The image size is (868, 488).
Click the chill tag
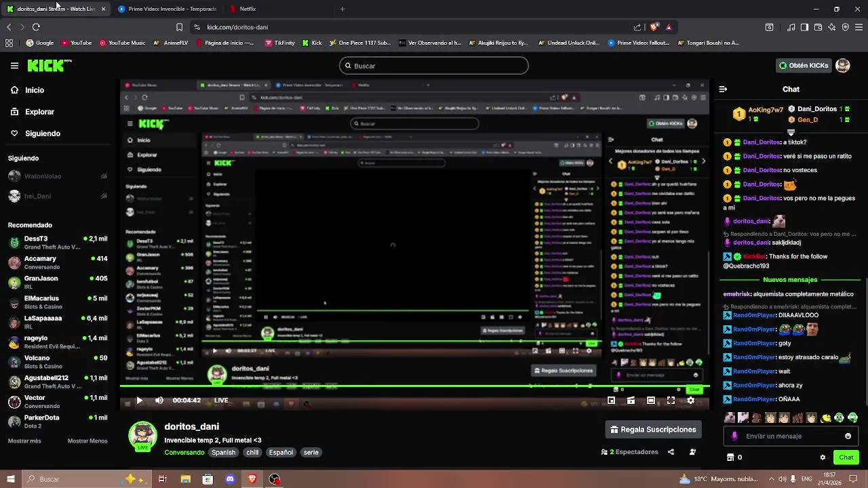tap(252, 452)
